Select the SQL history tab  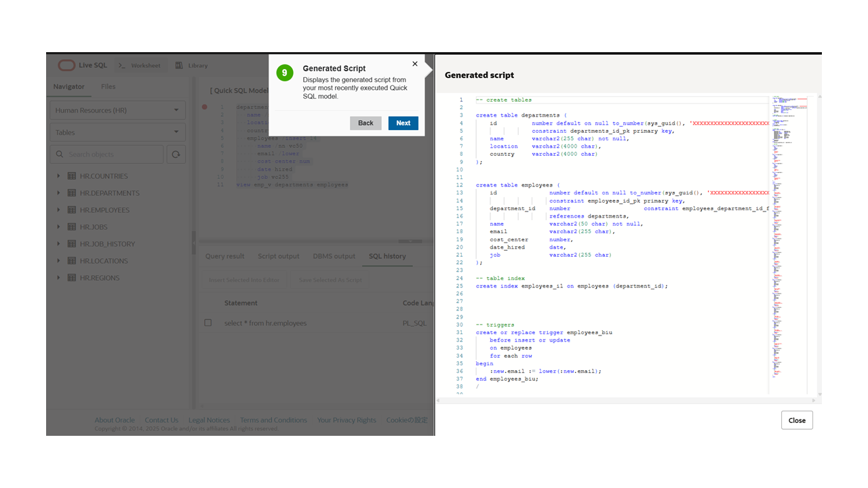[387, 256]
